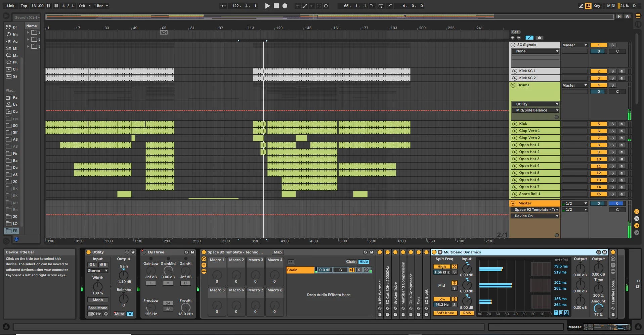
Task: Open Drums Utility device chooser
Action: pos(535,104)
